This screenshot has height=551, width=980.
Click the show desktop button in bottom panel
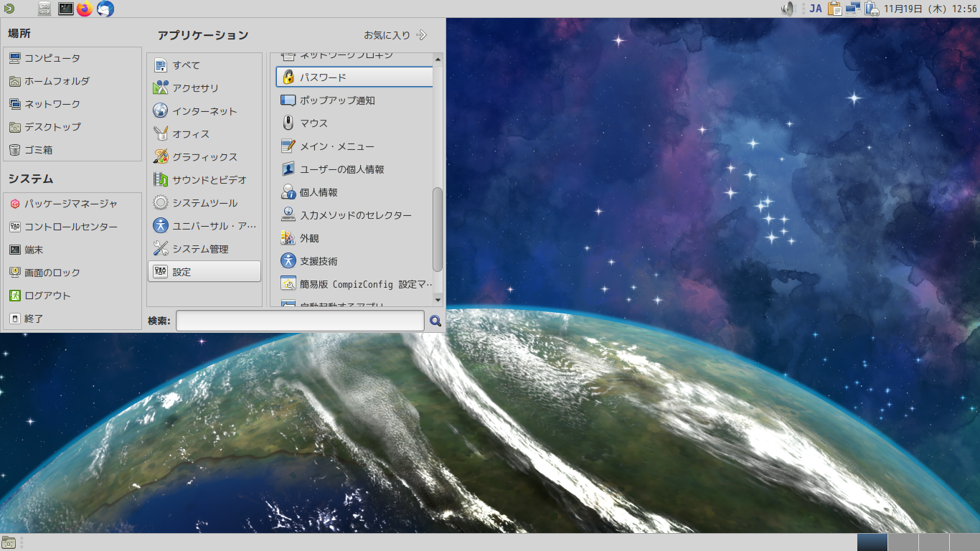(9, 542)
